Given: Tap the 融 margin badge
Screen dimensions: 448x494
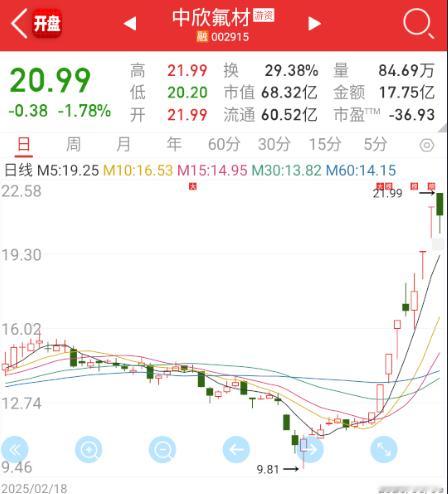Looking at the screenshot, I should 202,36.
